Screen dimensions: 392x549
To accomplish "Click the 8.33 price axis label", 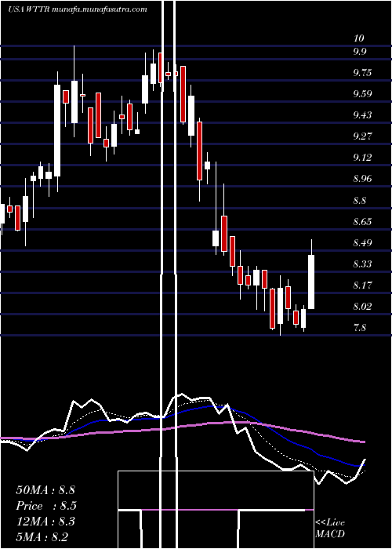I will (362, 264).
